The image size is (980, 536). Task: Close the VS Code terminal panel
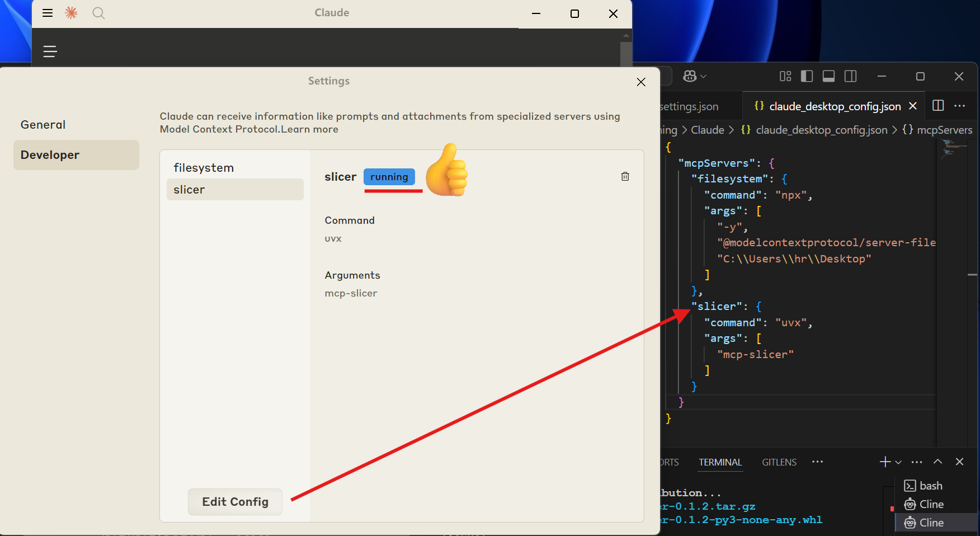pos(960,462)
